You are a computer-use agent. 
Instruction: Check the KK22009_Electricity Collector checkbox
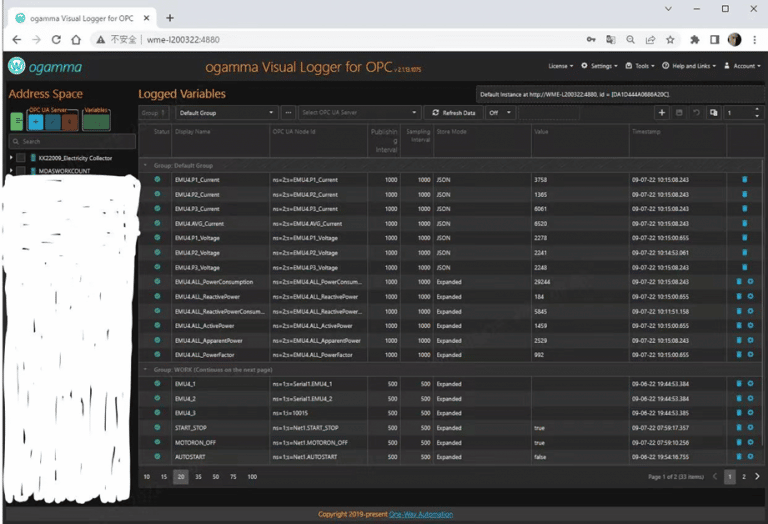(x=21, y=158)
